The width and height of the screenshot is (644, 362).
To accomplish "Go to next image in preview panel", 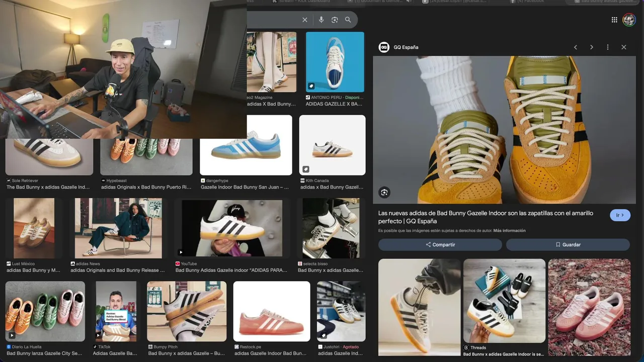I will pos(592,47).
